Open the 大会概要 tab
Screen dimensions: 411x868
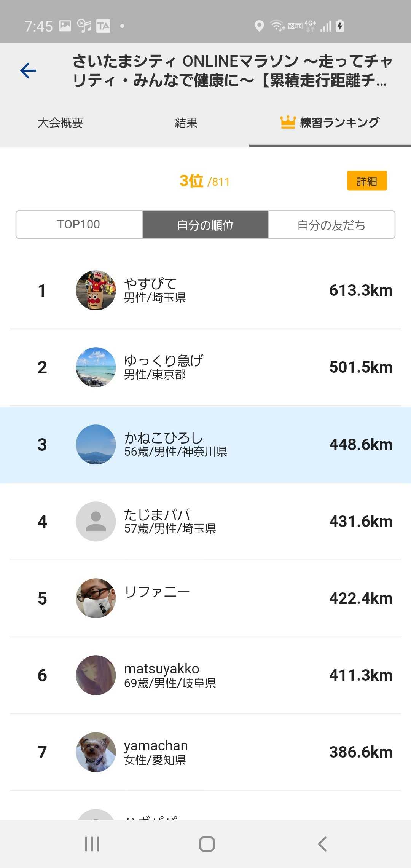point(60,123)
